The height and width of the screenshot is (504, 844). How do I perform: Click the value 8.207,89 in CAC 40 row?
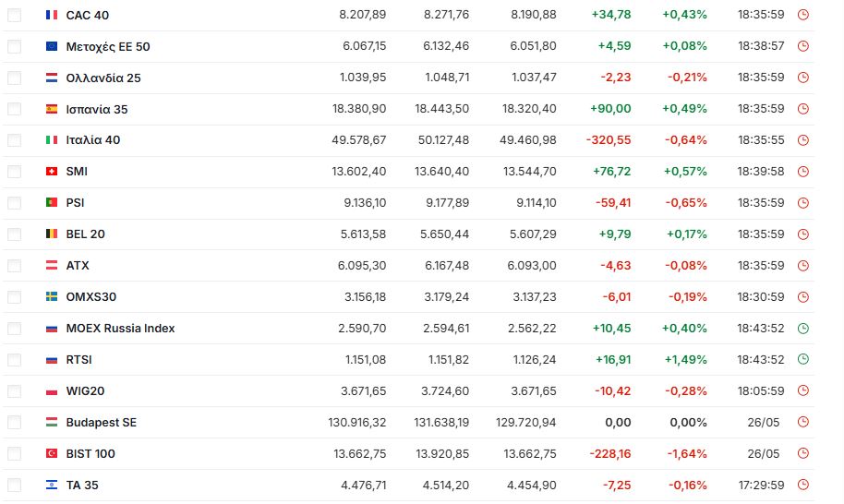click(x=362, y=15)
